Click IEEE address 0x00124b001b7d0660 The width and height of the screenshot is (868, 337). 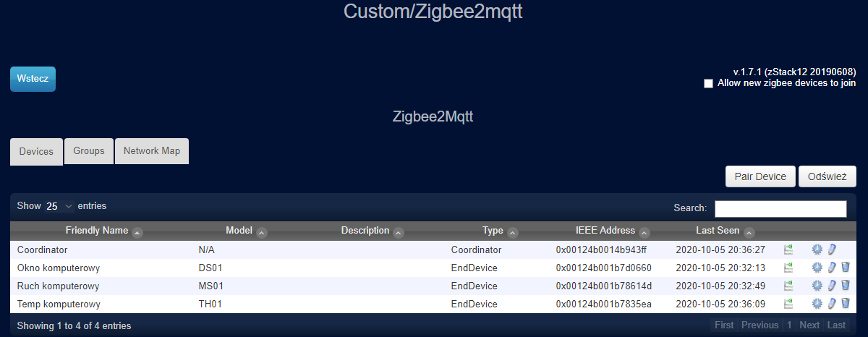[x=603, y=268]
